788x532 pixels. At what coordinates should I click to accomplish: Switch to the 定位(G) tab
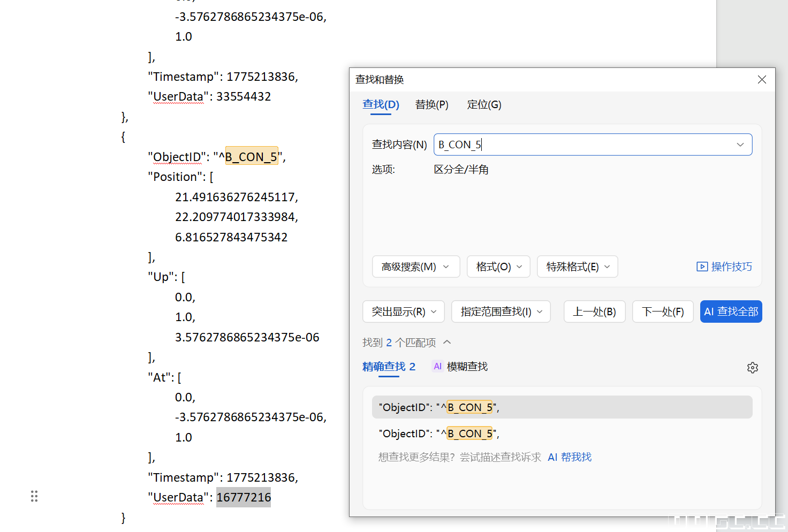point(484,105)
